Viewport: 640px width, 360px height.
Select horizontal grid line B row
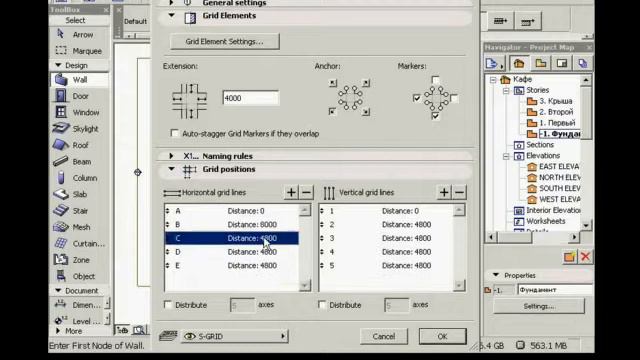pos(232,224)
